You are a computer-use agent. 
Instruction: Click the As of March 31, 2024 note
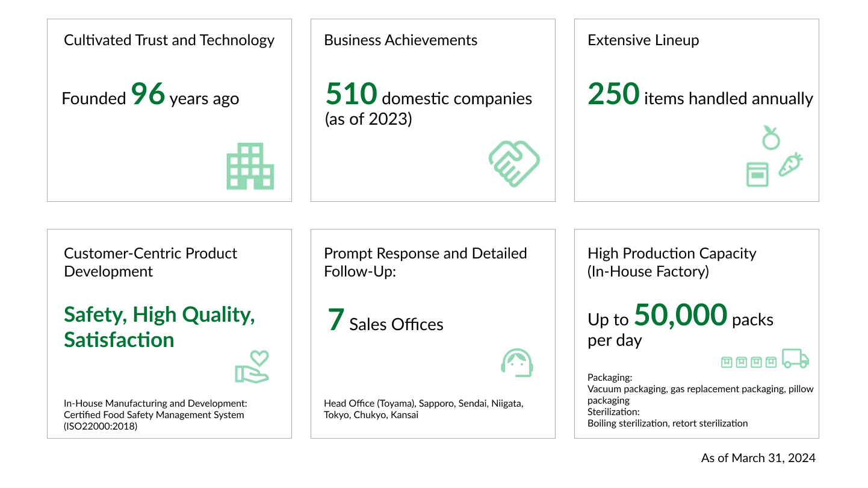pos(758,458)
